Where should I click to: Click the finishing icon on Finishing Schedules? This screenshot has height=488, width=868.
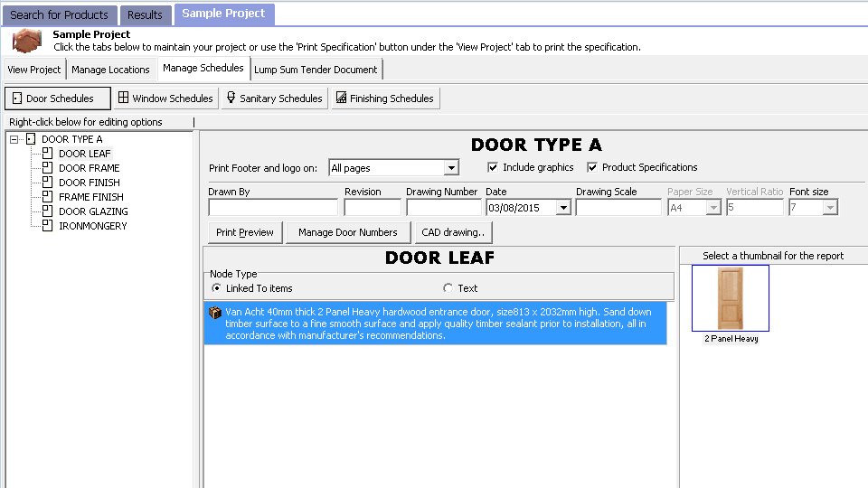click(342, 98)
